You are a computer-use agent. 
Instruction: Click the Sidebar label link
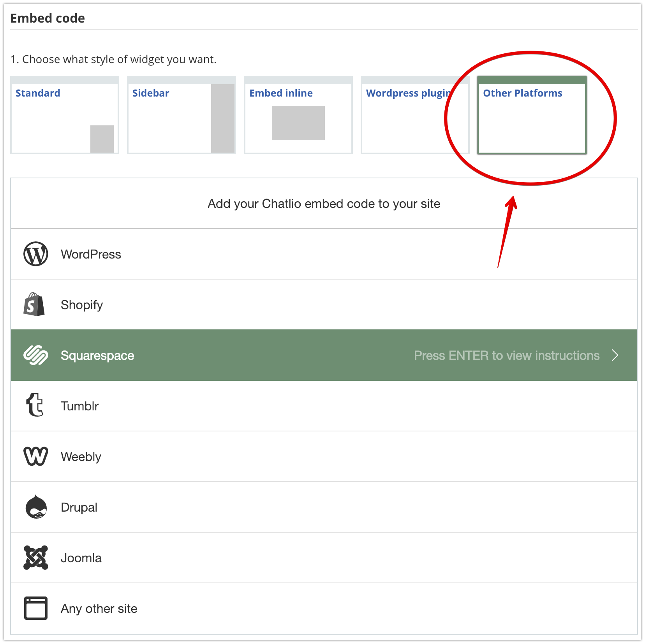point(151,93)
